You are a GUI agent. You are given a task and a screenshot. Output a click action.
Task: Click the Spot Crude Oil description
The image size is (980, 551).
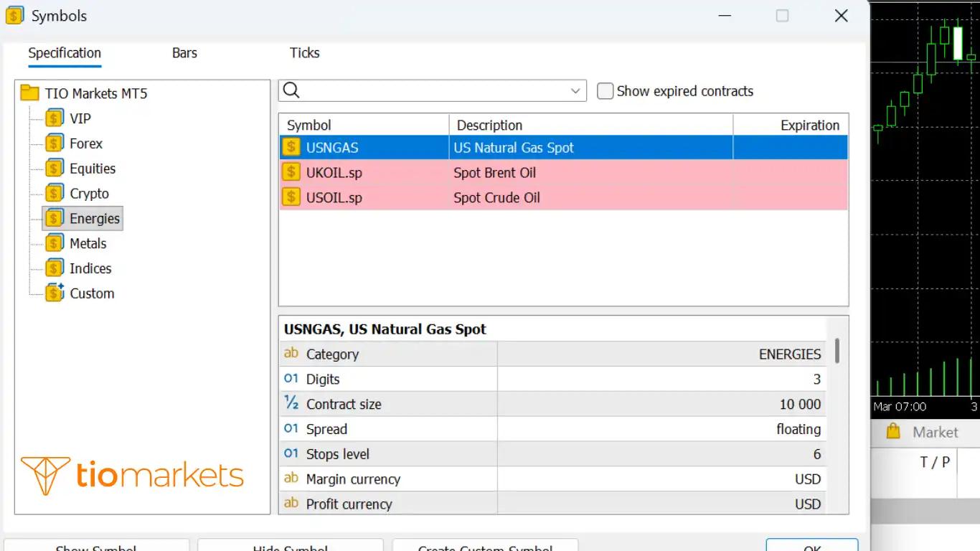click(x=496, y=197)
